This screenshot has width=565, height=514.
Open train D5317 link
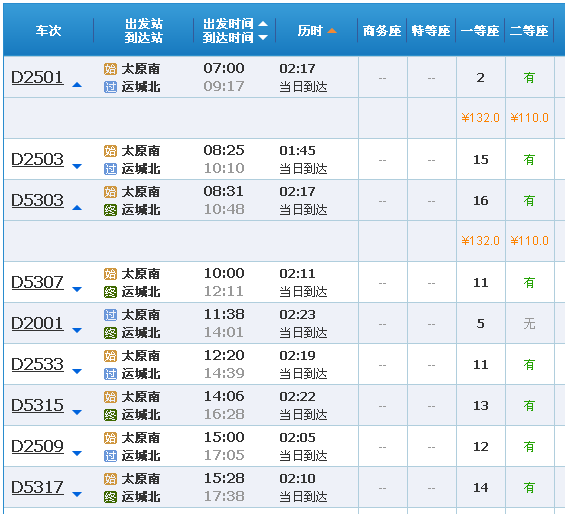pyautogui.click(x=37, y=487)
